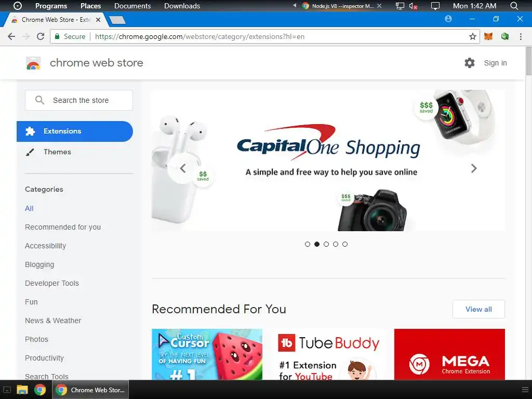532x399 pixels.
Task: Open the Fun category
Action: 31,302
